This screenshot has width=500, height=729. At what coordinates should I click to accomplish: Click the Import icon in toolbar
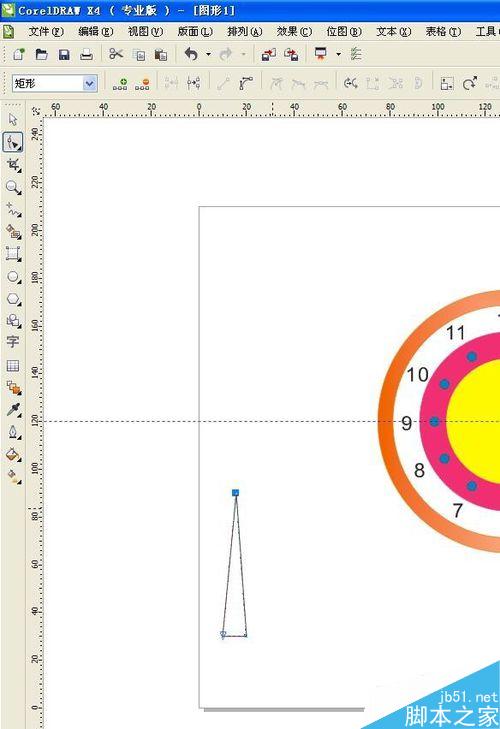pos(268,54)
